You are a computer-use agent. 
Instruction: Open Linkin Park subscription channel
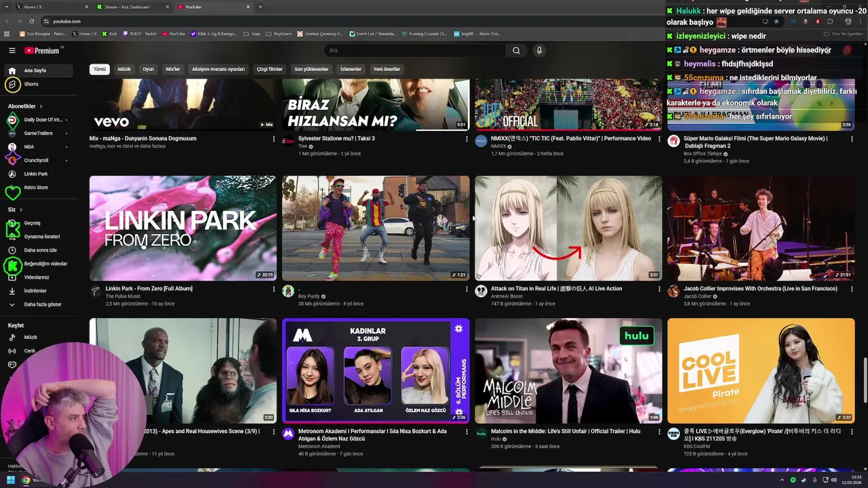point(39,174)
